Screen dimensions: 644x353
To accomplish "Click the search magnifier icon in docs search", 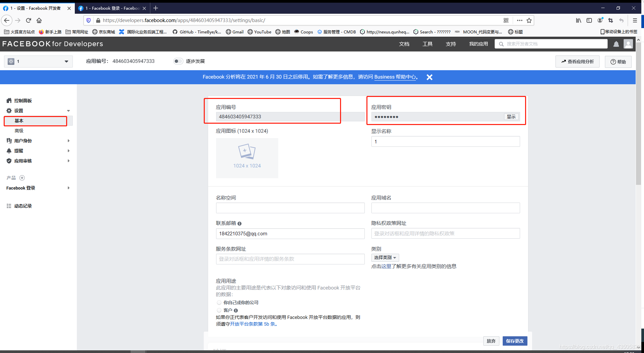I will (501, 44).
